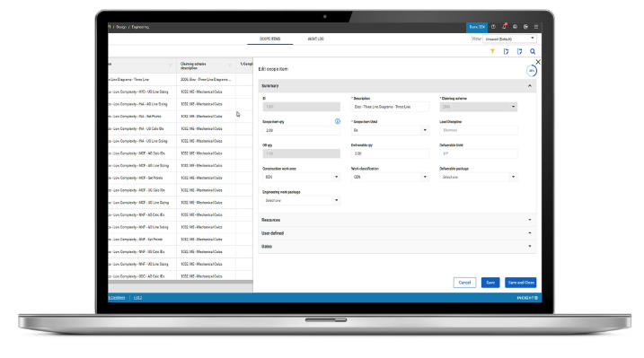Click the blue document icon left of search
This screenshot has height=358, width=644.
pyautogui.click(x=519, y=51)
